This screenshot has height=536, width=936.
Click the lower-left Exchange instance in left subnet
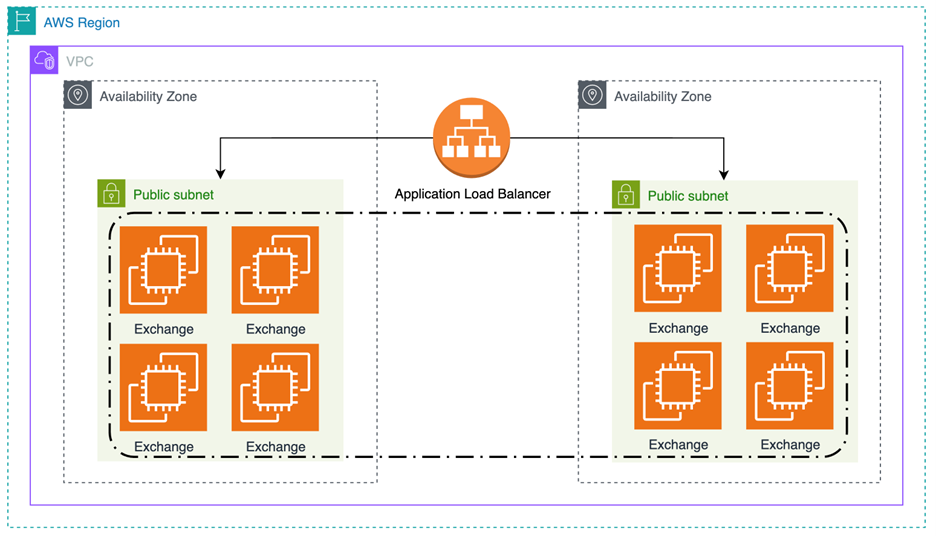pyautogui.click(x=163, y=388)
